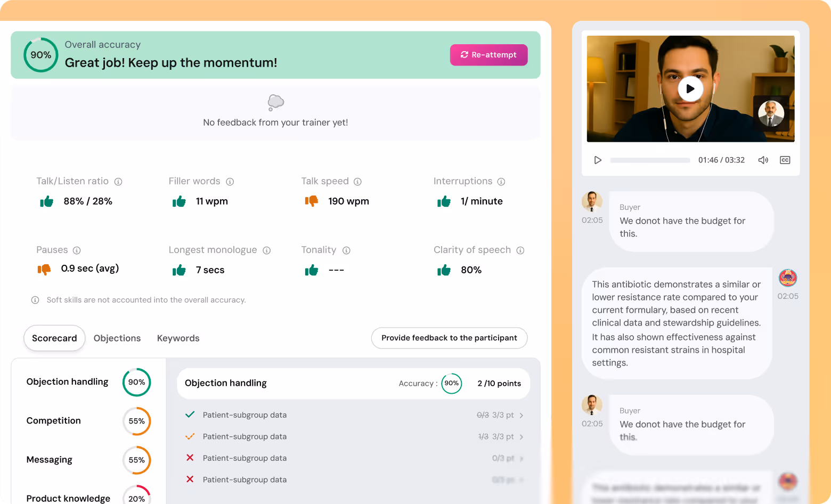Click thumbs-up icon beside 11 wpm
The image size is (831, 504).
pos(179,201)
